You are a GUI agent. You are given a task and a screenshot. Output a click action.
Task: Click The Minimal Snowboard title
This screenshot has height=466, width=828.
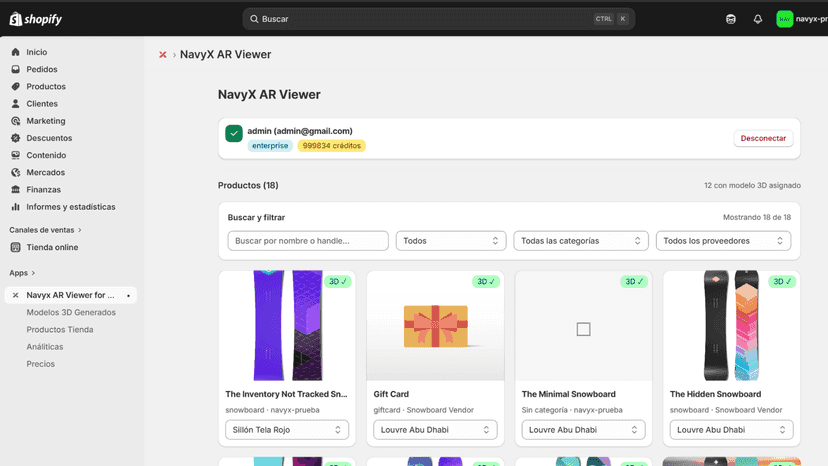(568, 394)
